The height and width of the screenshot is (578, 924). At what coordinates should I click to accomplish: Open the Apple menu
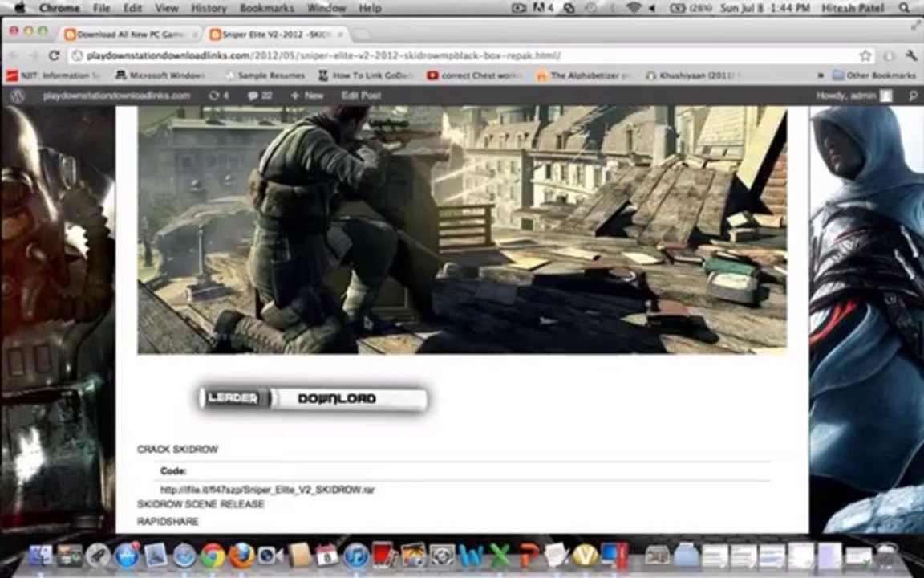(19, 8)
